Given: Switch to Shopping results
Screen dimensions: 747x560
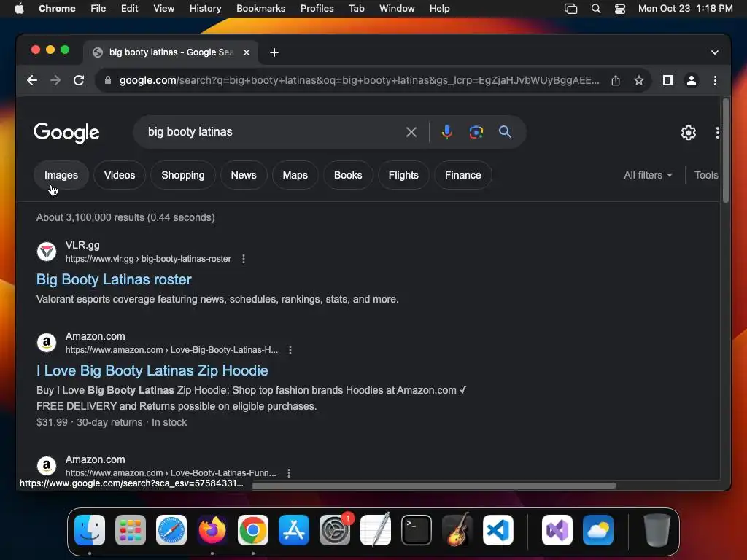Looking at the screenshot, I should (183, 175).
